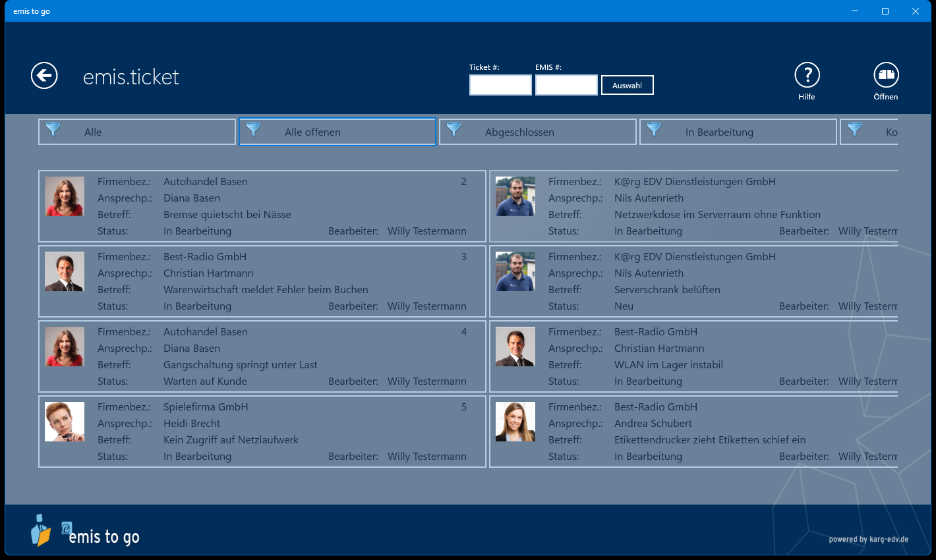Select the Alle offenen filter tab
Image resolution: width=936 pixels, height=560 pixels.
coord(337,132)
